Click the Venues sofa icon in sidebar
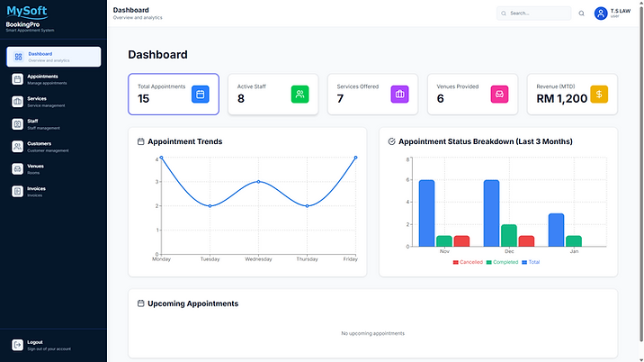644x362 pixels. click(17, 169)
